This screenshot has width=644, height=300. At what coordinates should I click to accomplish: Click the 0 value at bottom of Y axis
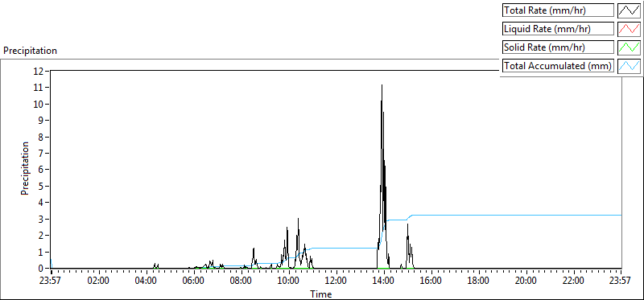43,269
